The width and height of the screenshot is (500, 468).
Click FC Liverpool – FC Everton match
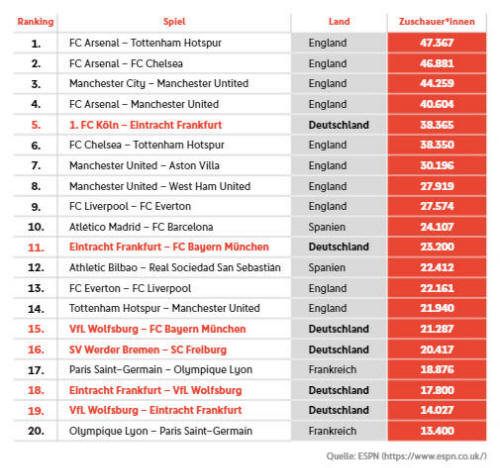point(130,206)
